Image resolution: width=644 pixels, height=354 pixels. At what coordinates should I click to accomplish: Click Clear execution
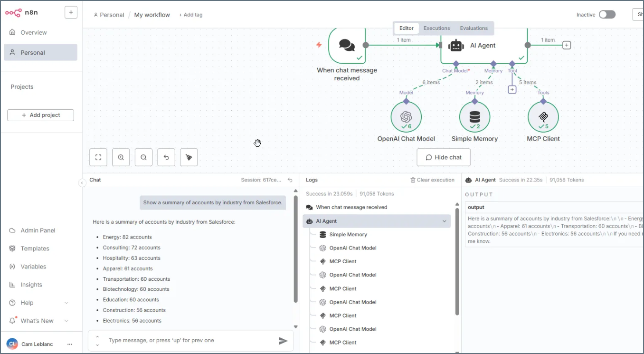click(x=432, y=180)
